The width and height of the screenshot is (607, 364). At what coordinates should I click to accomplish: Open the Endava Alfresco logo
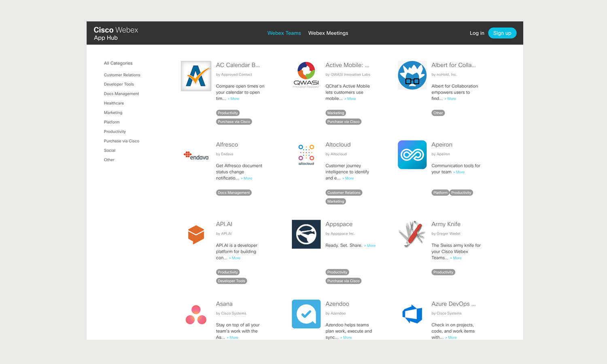click(196, 156)
